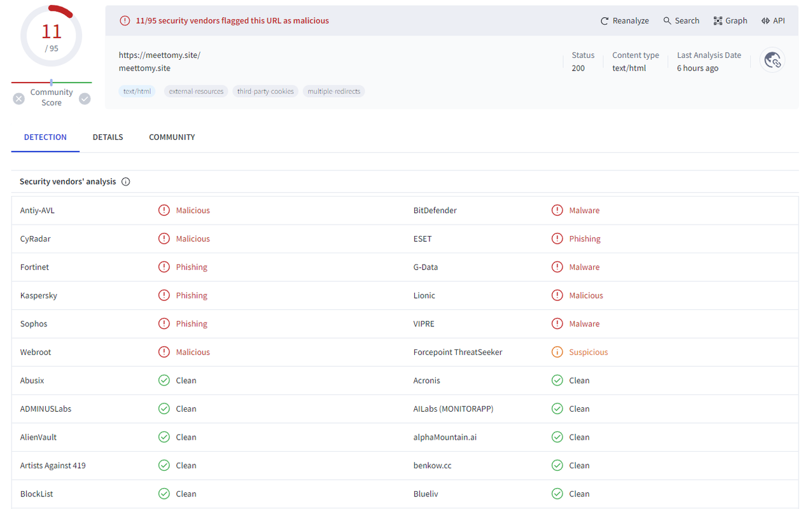Click the Clean verdict for Abusix
This screenshot has height=509, width=812.
pos(186,380)
